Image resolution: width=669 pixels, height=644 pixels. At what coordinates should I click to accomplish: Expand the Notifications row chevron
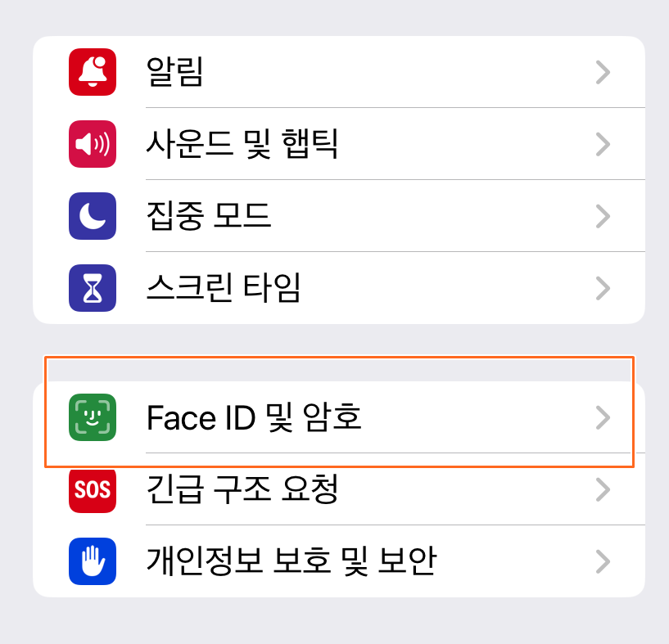point(603,72)
